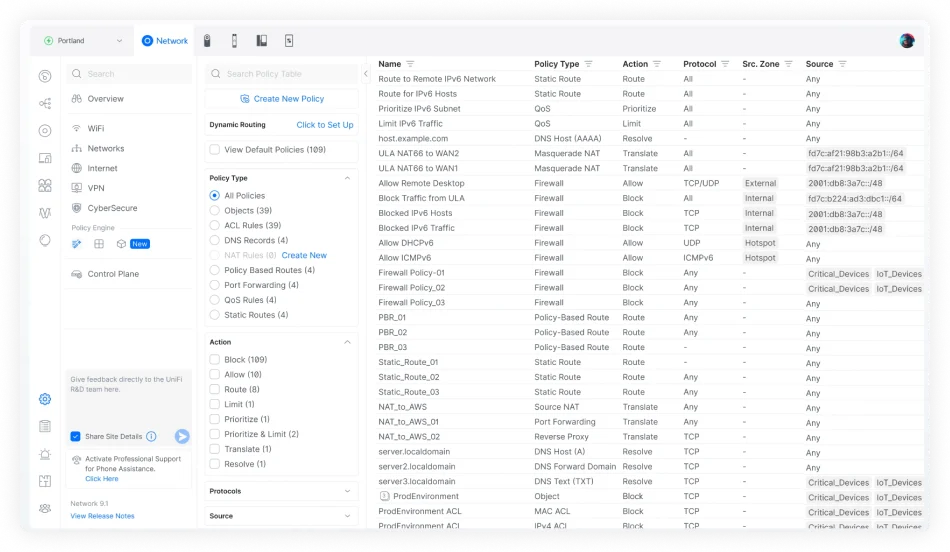Filter the Source column with its icon
Screen dimensions: 950x552
coord(842,64)
